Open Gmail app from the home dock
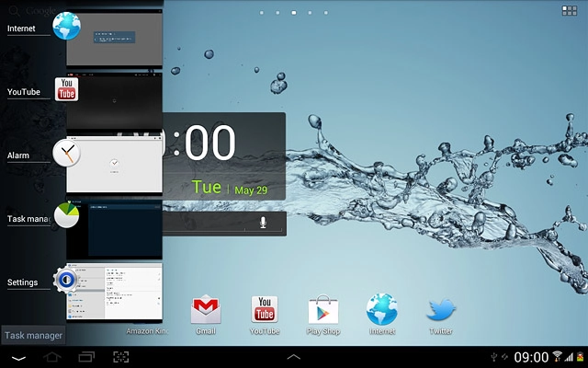Screen dimensions: 588x368 [205, 311]
